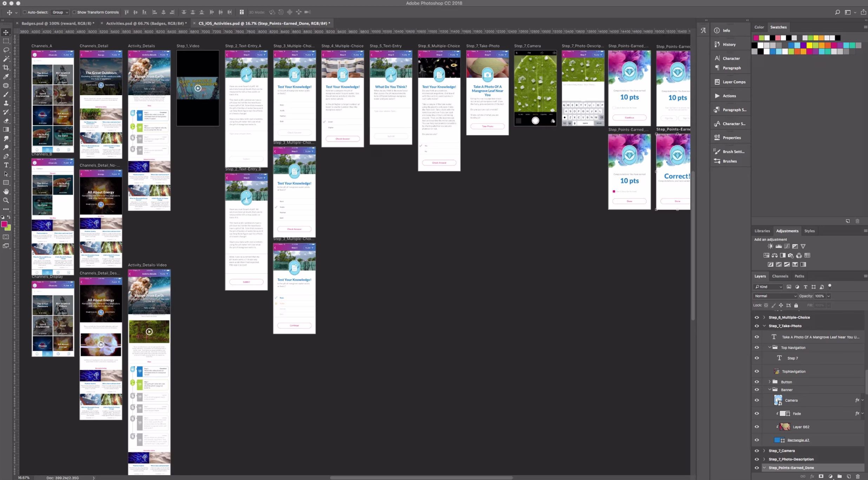Image resolution: width=868 pixels, height=480 pixels.
Task: Switch to the Badges.psd document tab
Action: coord(57,23)
